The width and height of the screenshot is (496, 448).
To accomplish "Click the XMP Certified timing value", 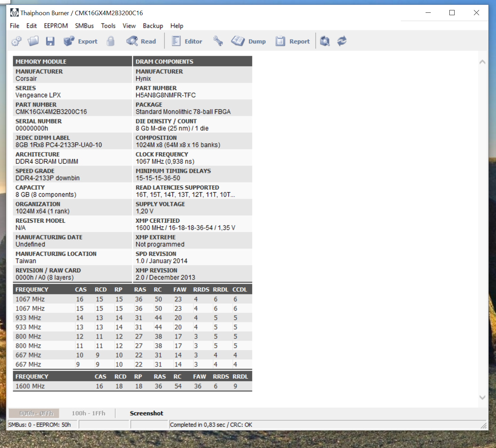I will point(185,228).
